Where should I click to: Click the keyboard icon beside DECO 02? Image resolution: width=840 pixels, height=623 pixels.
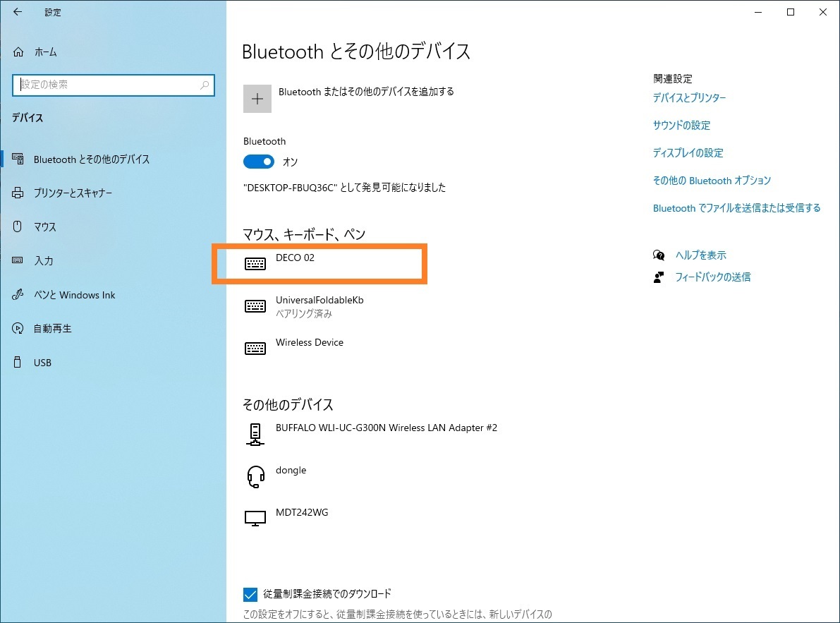[255, 264]
